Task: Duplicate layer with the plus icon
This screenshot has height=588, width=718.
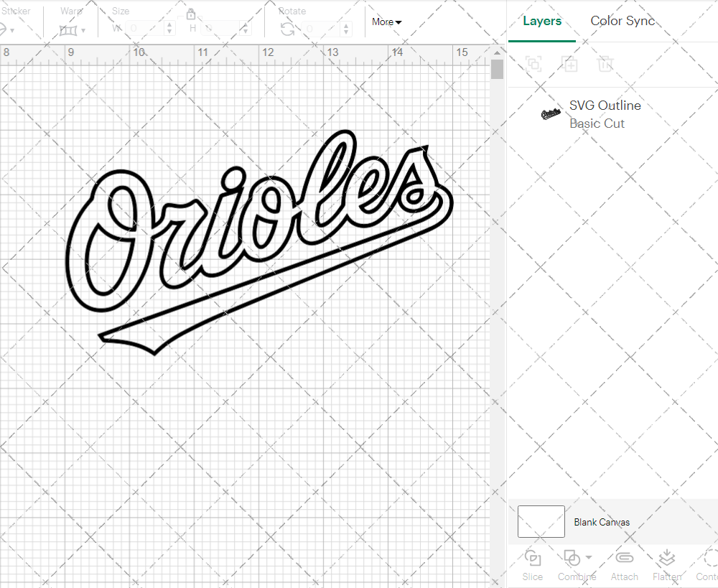Action: [569, 64]
